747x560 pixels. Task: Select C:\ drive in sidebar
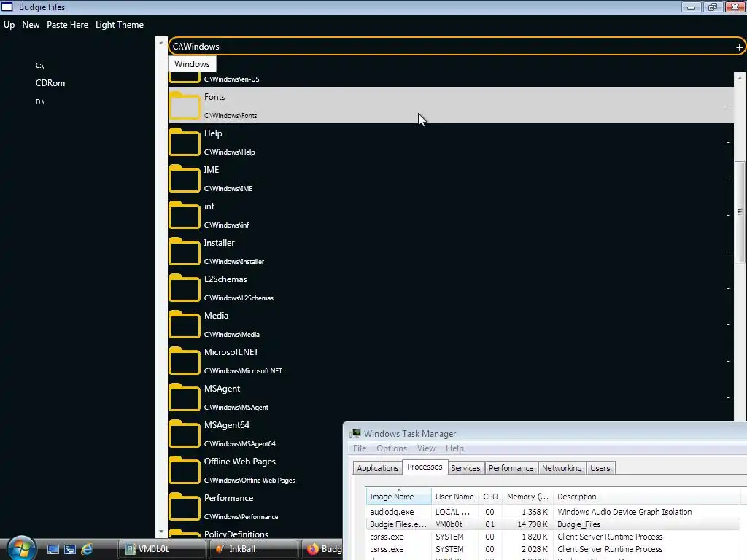[x=39, y=65]
